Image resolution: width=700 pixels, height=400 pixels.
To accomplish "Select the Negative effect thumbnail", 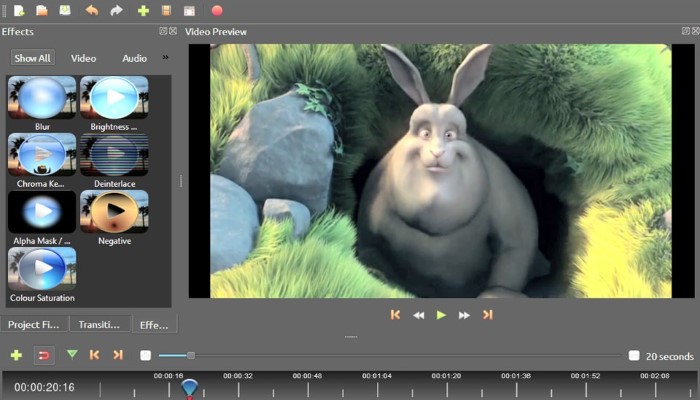I will point(114,212).
